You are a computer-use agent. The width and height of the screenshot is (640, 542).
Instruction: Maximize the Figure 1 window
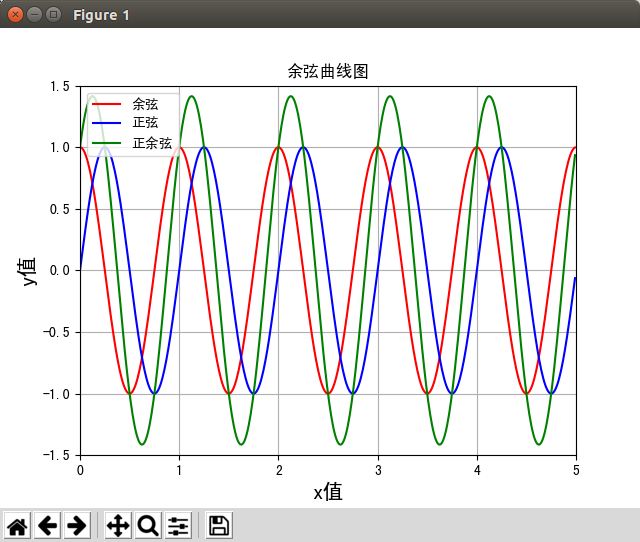pos(53,15)
